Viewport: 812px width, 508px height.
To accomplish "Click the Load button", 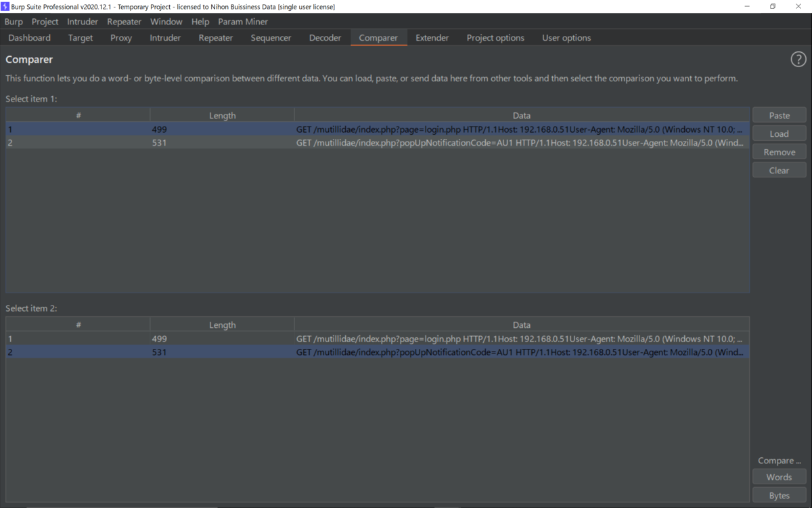I will tap(780, 133).
